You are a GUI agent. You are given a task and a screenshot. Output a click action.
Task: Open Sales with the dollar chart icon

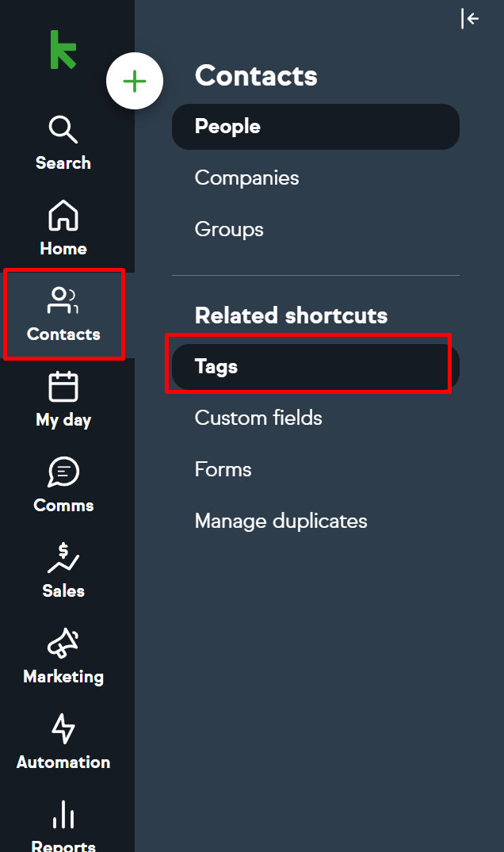[63, 557]
